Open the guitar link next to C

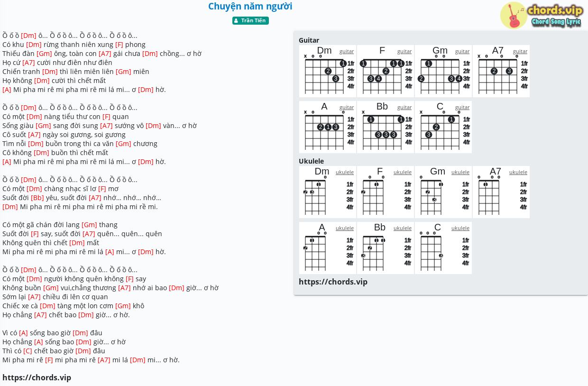(x=462, y=107)
